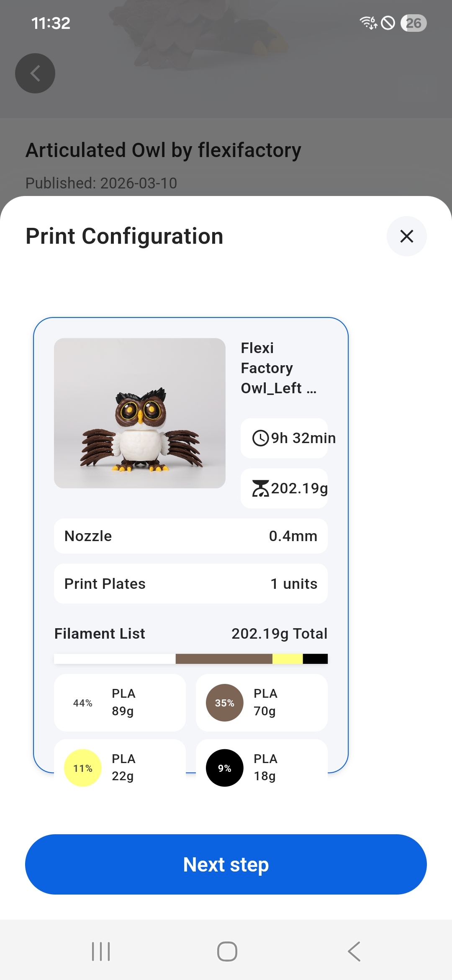The height and width of the screenshot is (980, 452).
Task: Select the yellow 11% filament swatch
Action: 83,768
